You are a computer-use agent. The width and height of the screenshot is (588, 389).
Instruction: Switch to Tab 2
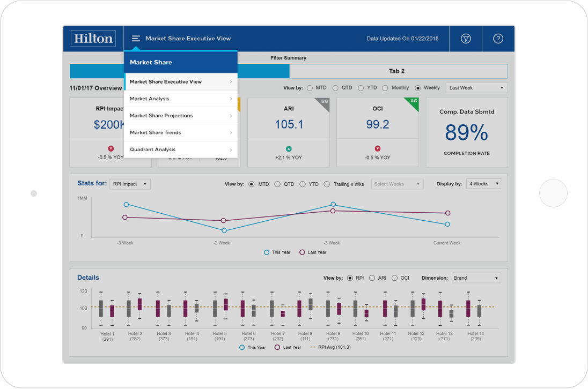point(398,71)
